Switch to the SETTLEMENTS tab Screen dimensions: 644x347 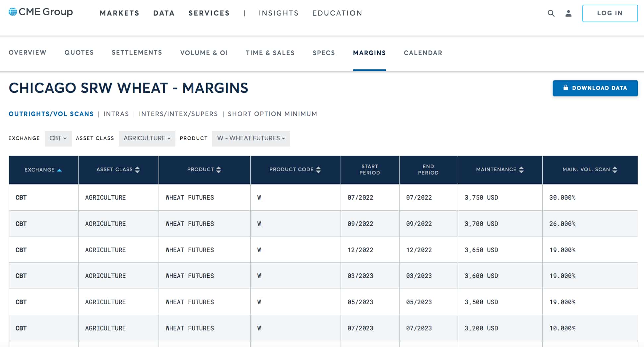click(x=137, y=53)
